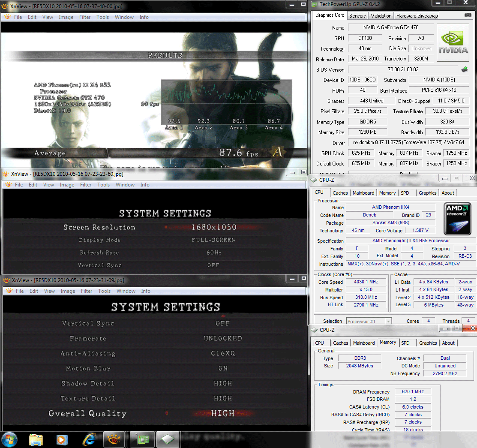This screenshot has height=448, width=477.
Task: Click the GPU-Z screenshot camera icon
Action: (468, 15)
